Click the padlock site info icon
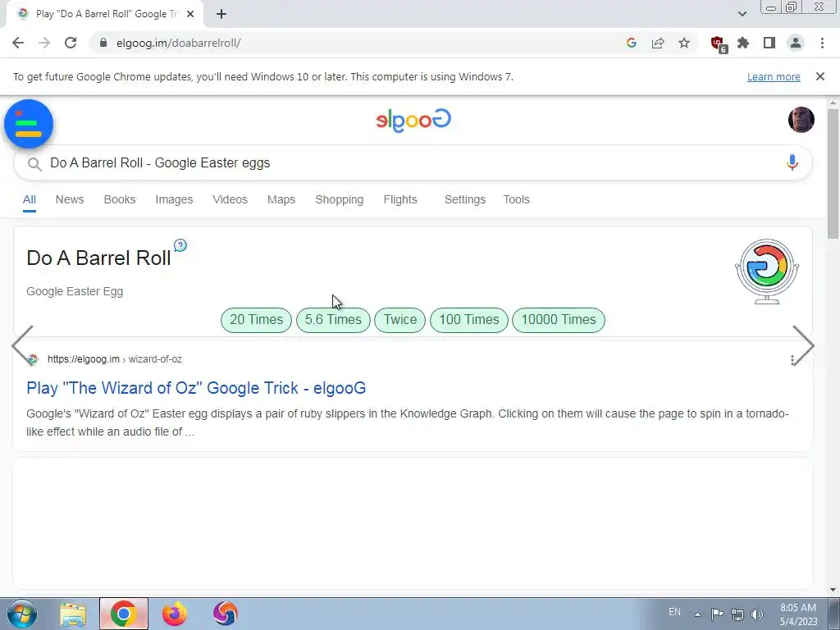Image resolution: width=840 pixels, height=630 pixels. coord(103,43)
